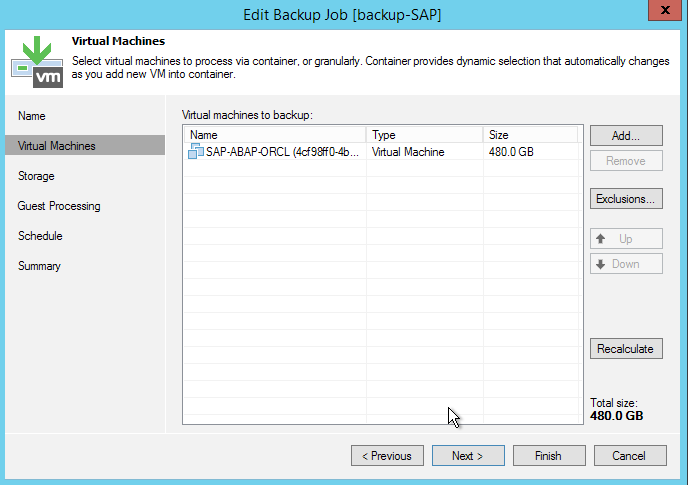The image size is (688, 485).
Task: Open the Exclusions... dialog
Action: pos(626,199)
